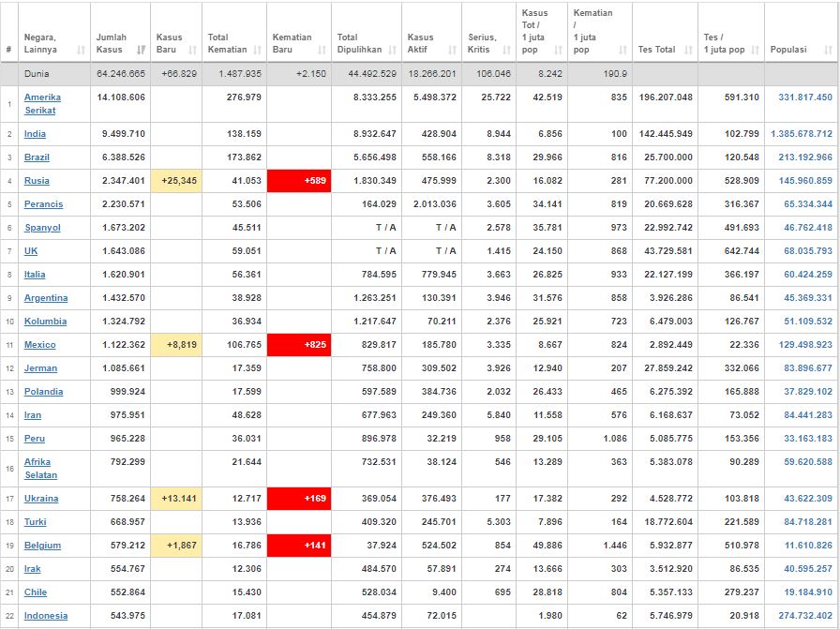Select Peru deaths per million 1.086
Viewport: 840px width, 629px height.
click(614, 439)
